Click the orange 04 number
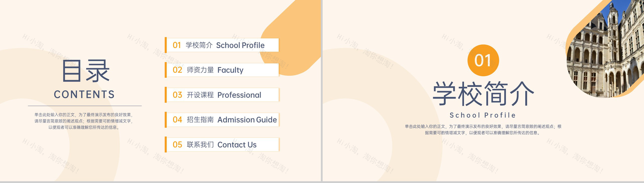644x183 pixels. 177,120
